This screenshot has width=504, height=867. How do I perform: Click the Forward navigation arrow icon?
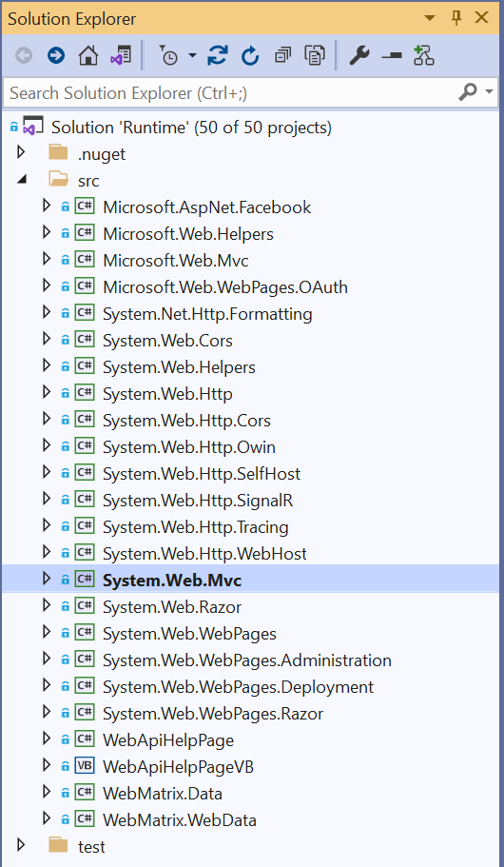(56, 55)
